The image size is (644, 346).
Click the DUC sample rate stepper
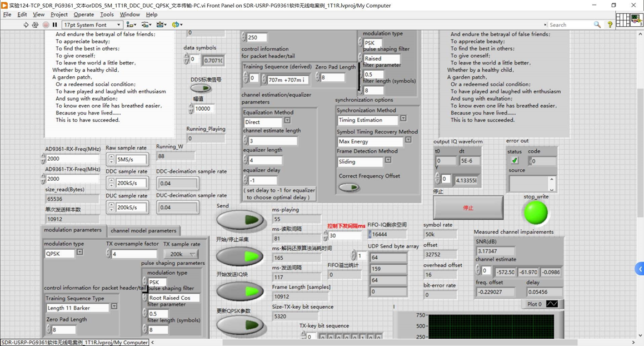click(x=111, y=207)
